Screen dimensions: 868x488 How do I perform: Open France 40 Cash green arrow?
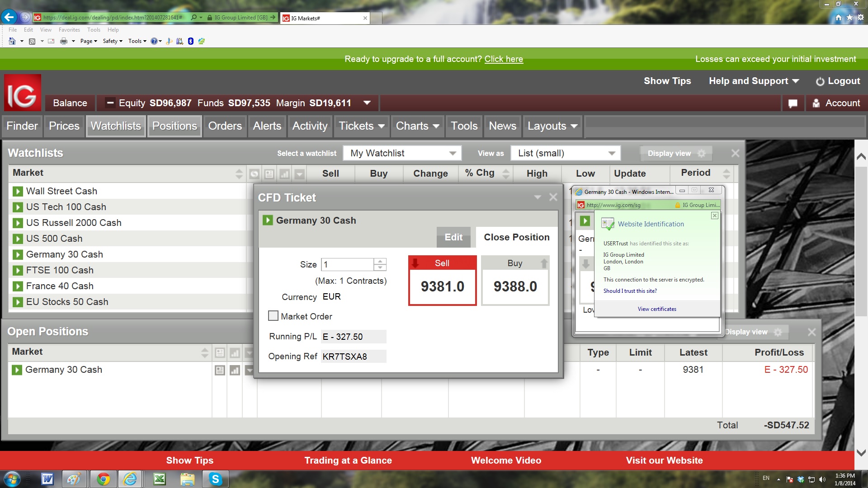click(x=18, y=286)
